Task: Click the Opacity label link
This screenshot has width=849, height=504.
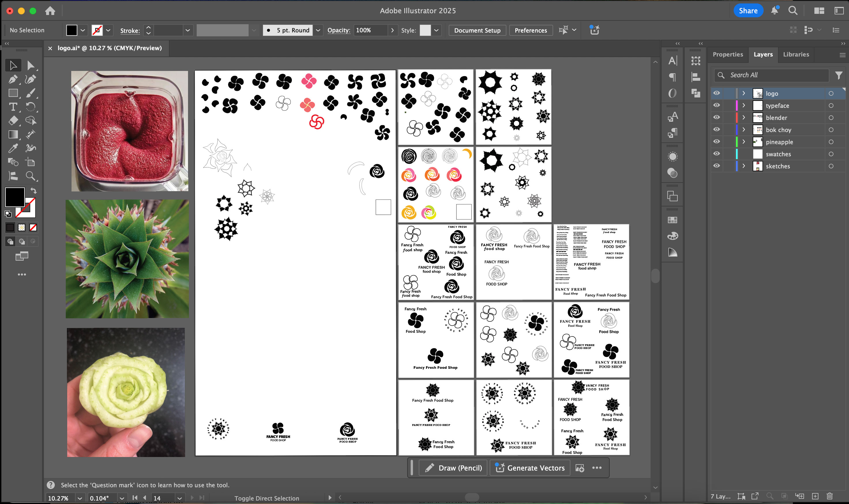Action: 339,30
